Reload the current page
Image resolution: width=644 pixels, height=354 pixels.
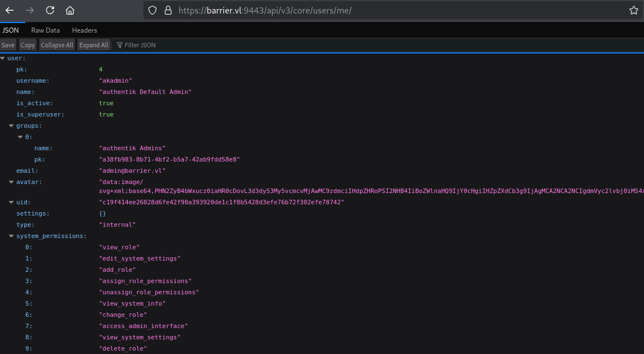(50, 10)
